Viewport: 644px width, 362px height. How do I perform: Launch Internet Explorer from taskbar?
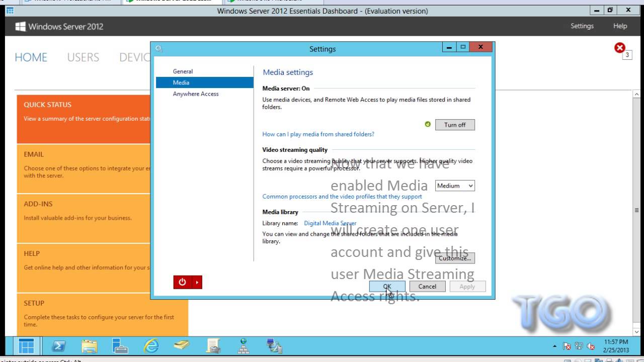151,346
